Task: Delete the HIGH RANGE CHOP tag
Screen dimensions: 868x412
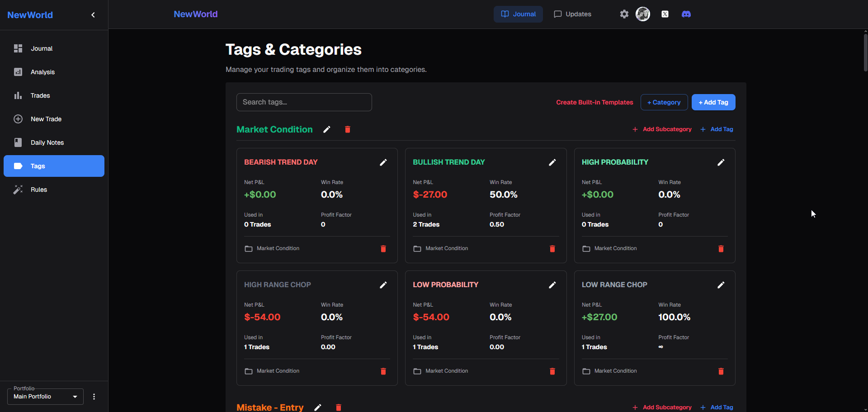Action: pyautogui.click(x=383, y=371)
